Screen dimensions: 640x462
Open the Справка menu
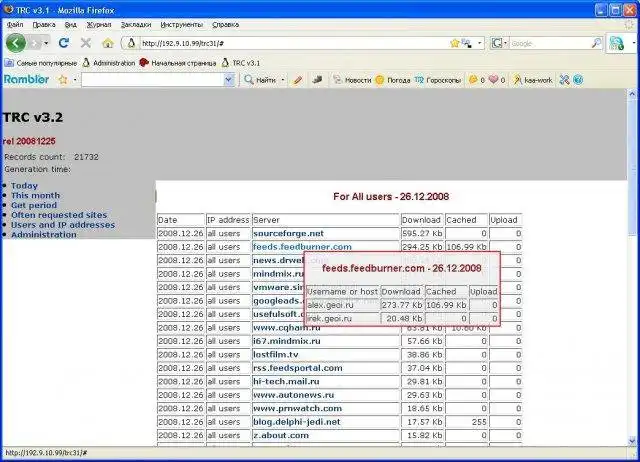[x=226, y=24]
